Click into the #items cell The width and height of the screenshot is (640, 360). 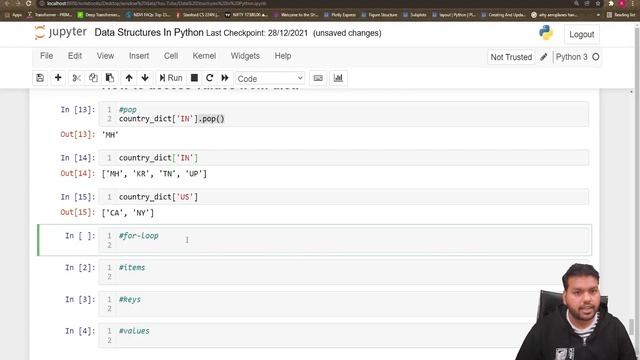pos(344,272)
